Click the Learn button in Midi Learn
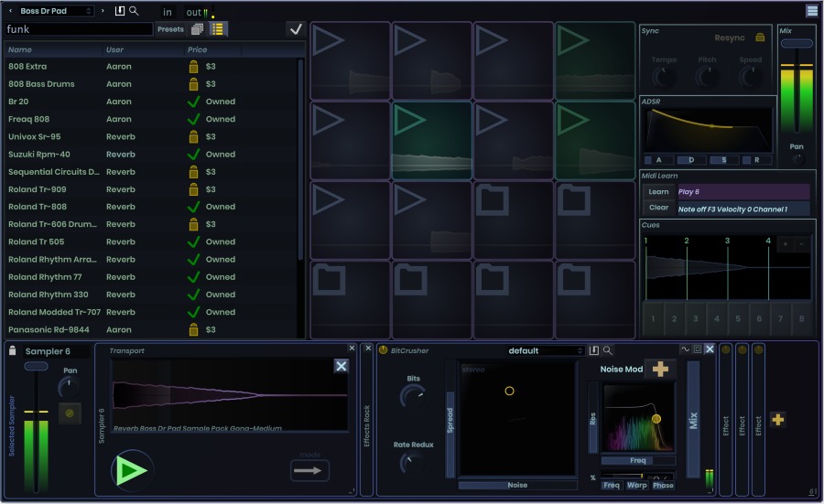This screenshot has height=504, width=824. (x=658, y=192)
